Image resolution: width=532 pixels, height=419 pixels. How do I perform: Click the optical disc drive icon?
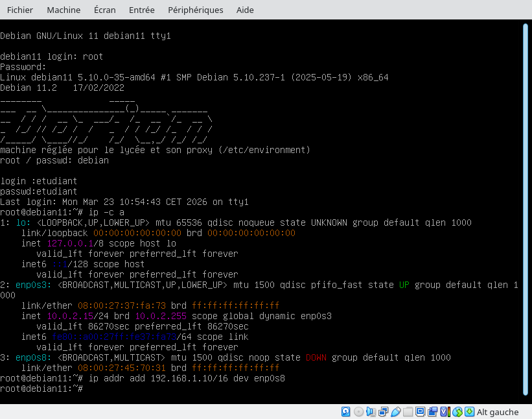point(358,412)
